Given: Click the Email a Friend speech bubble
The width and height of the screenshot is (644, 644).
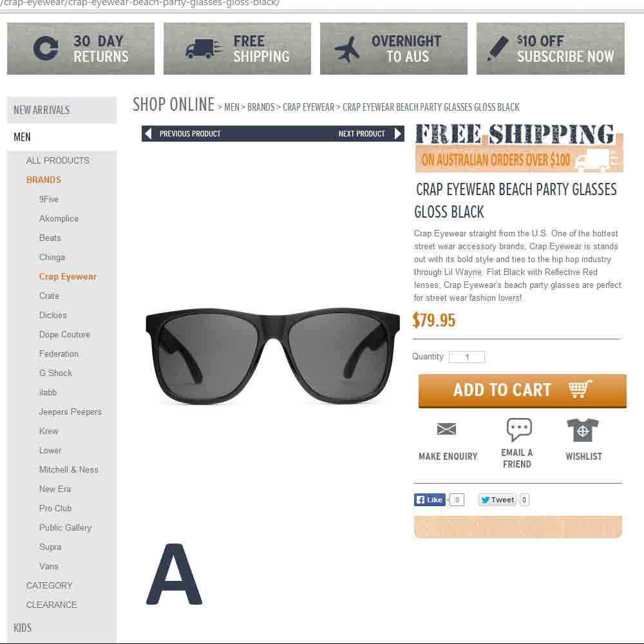Looking at the screenshot, I should click(519, 430).
